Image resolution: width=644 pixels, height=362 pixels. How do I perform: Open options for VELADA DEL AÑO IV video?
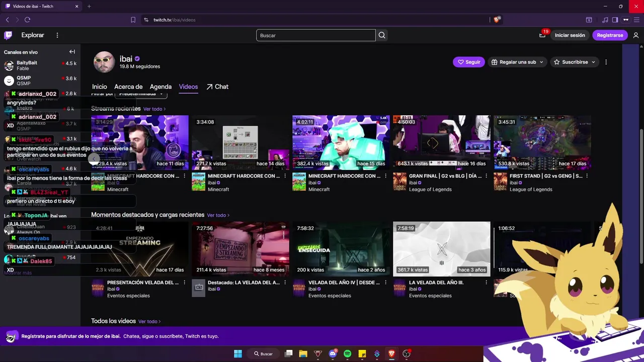(x=385, y=283)
